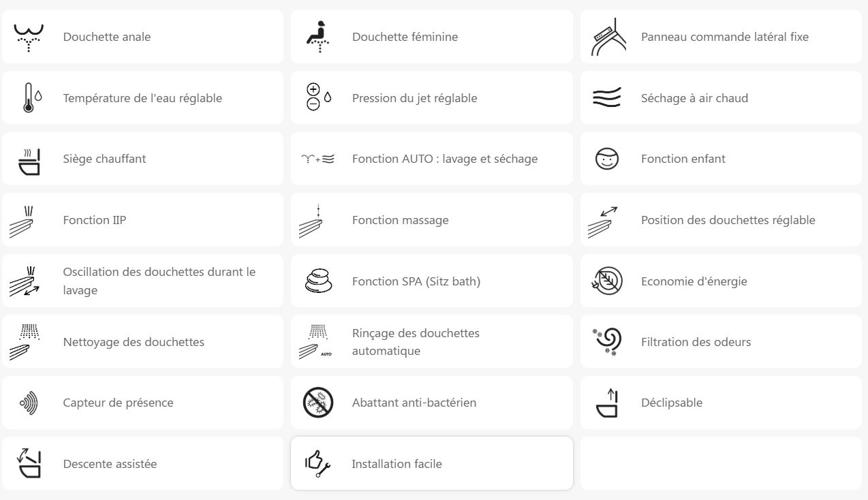Click the Descente assistée label
Screen dimensions: 868x500
[110, 464]
